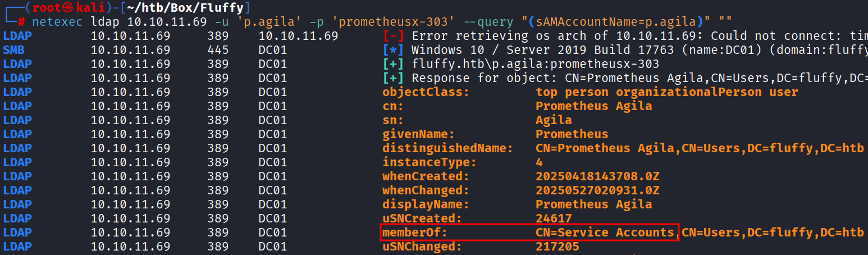Screen dimensions: 868x255
Task: Click the red # prompt symbol
Action: 21,22
